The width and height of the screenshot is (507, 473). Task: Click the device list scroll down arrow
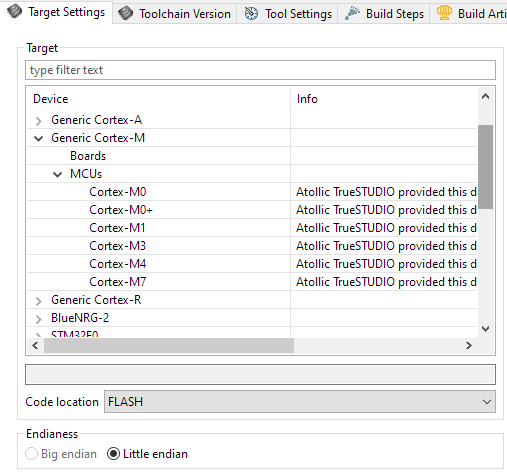485,329
